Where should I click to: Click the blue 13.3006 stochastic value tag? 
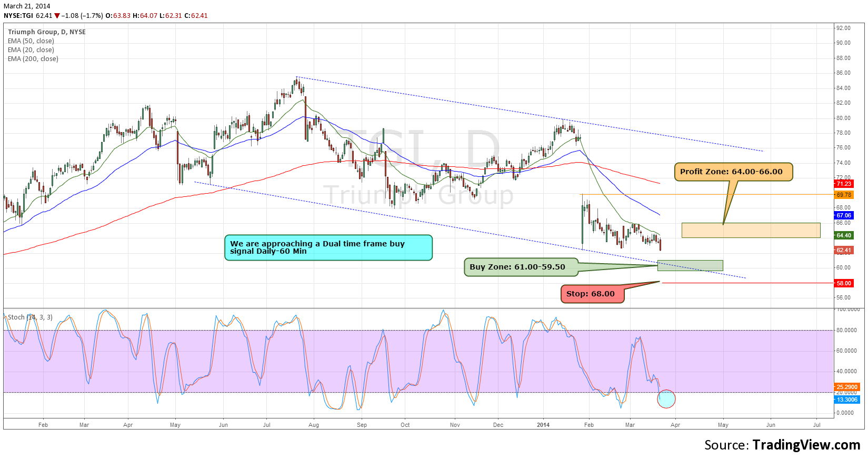point(846,400)
